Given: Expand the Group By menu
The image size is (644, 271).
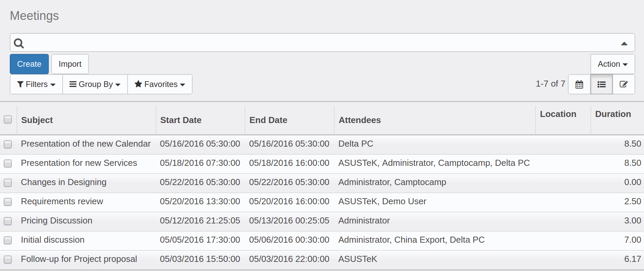Looking at the screenshot, I should tap(95, 84).
